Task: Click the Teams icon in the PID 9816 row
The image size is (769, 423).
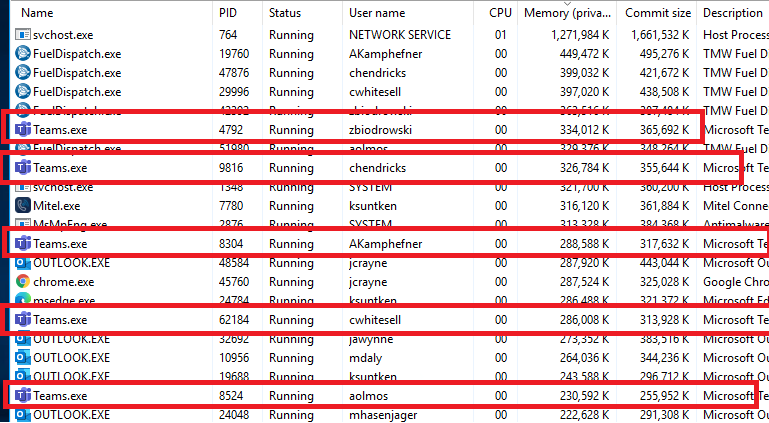Action: coord(23,168)
